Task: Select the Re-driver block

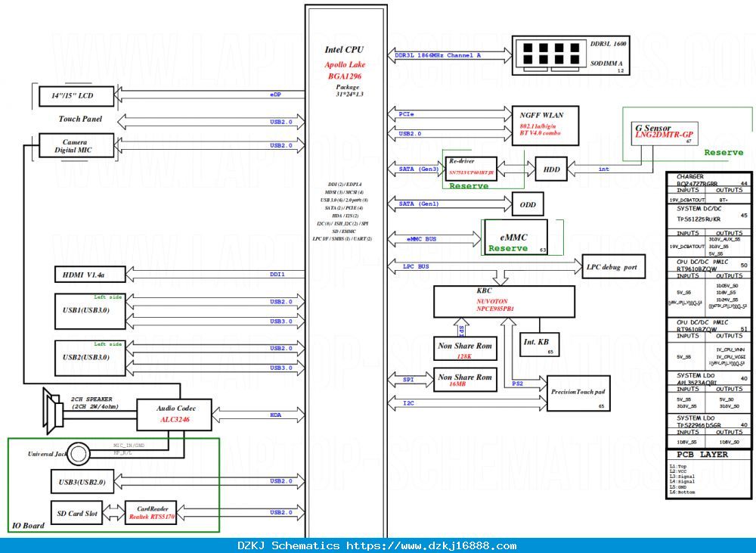Action: tap(470, 169)
